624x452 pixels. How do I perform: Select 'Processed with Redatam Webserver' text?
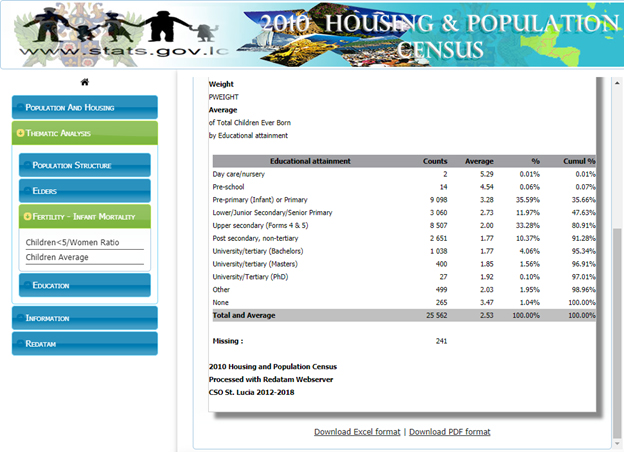271,379
